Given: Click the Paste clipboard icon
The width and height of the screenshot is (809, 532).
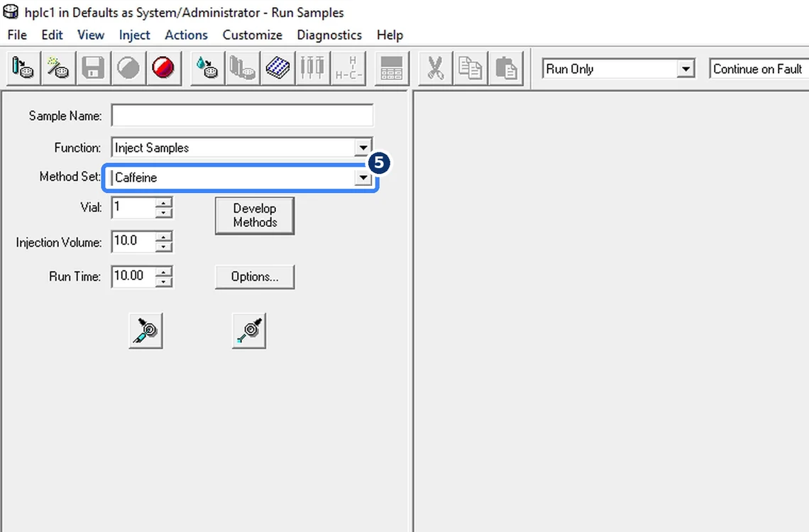Looking at the screenshot, I should pyautogui.click(x=505, y=68).
